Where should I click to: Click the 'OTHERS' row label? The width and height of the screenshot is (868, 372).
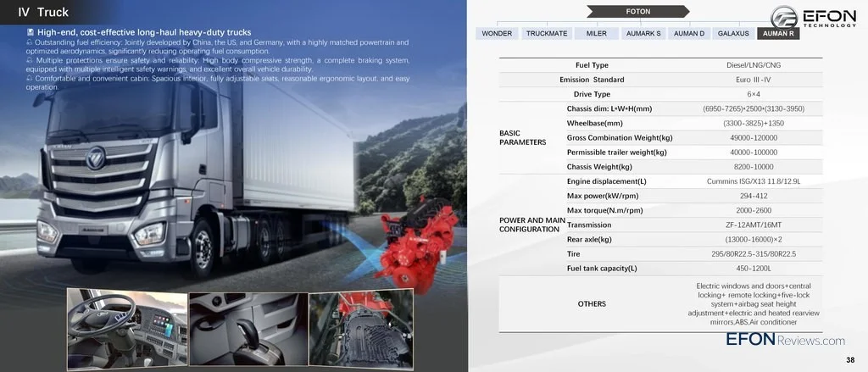point(592,304)
